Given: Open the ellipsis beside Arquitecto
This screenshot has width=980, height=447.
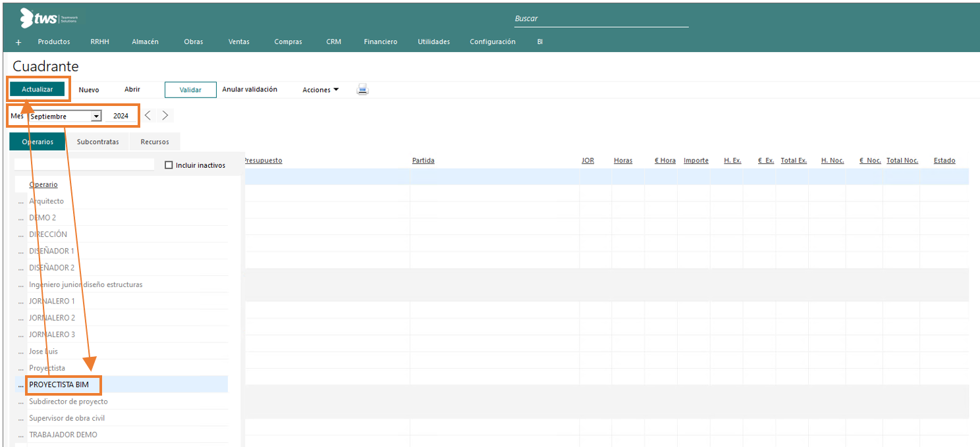Looking at the screenshot, I should click(20, 201).
